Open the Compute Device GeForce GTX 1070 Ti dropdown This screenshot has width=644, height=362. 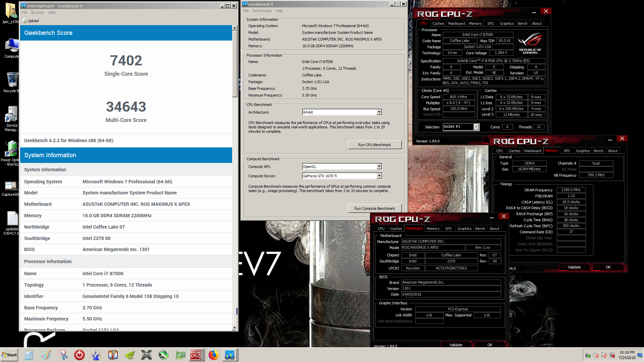click(x=342, y=176)
